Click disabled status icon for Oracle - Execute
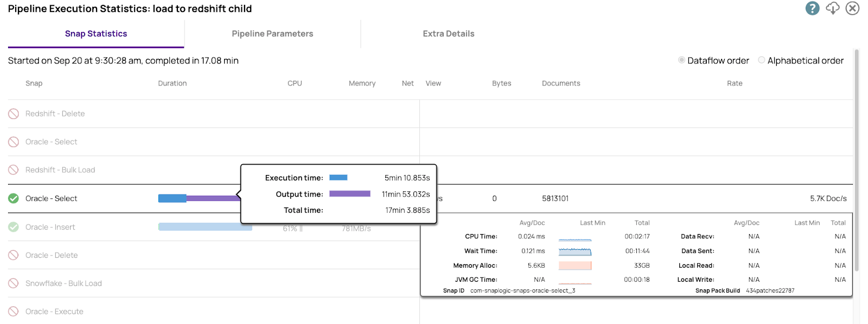This screenshot has width=868, height=324. pos(14,312)
